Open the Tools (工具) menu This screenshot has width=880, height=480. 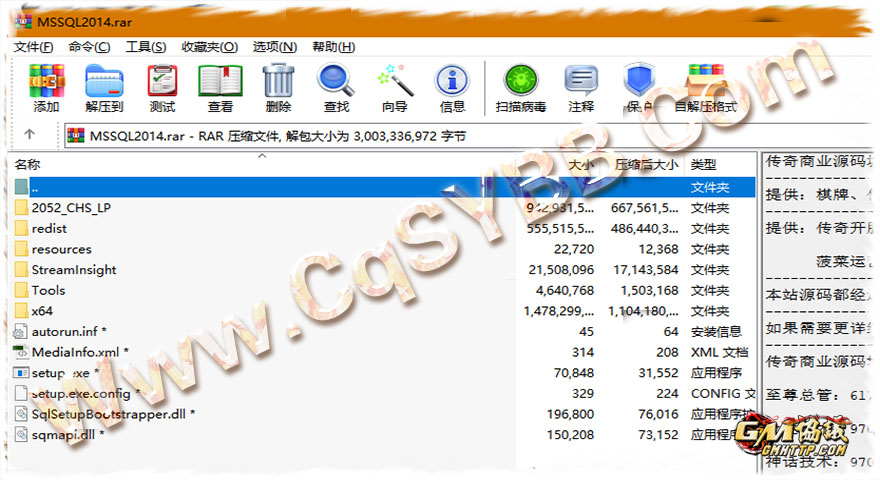[146, 47]
